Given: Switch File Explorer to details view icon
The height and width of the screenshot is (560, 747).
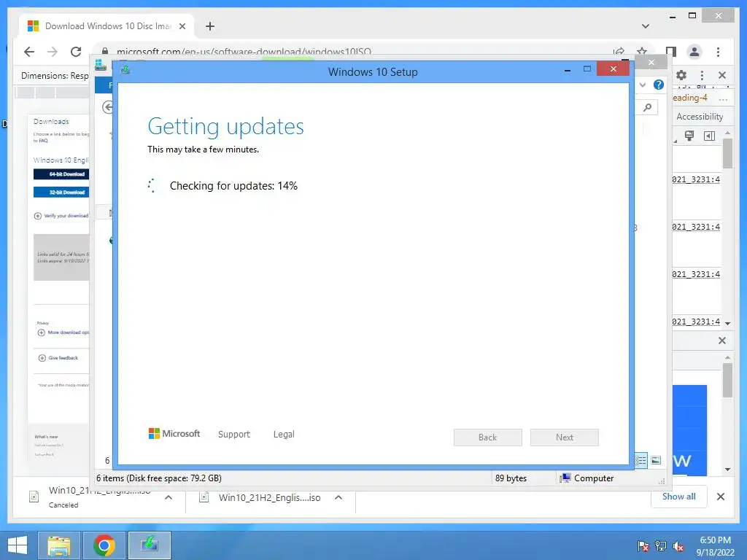Looking at the screenshot, I should (641, 460).
